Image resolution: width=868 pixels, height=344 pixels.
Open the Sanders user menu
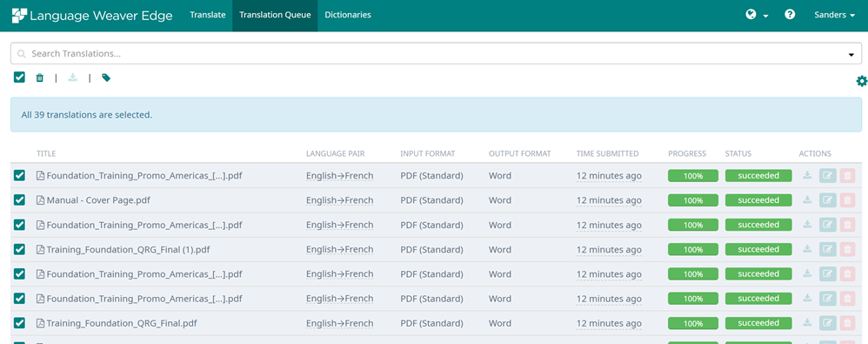(834, 16)
